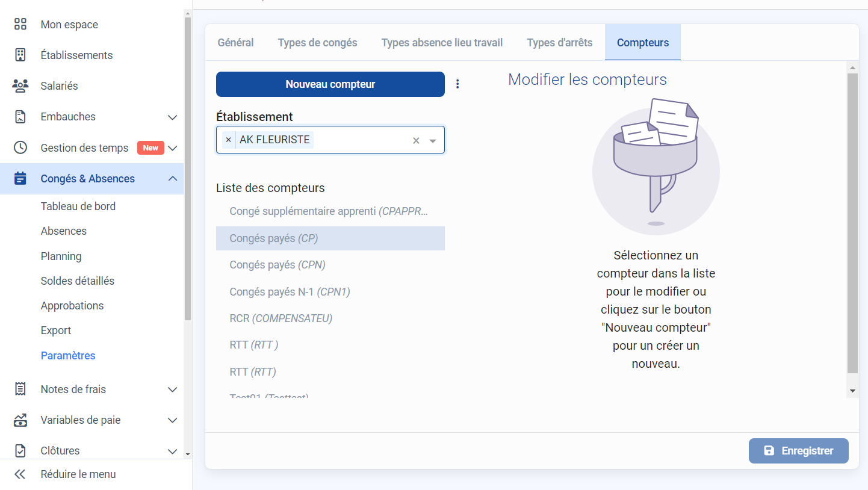Click the Gestion des temps clock icon
The width and height of the screenshot is (868, 490).
[x=20, y=147]
